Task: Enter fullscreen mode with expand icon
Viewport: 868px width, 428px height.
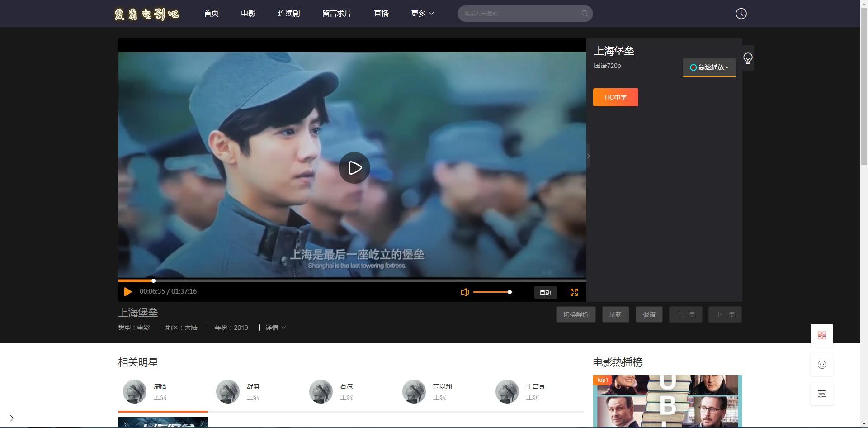Action: (574, 292)
